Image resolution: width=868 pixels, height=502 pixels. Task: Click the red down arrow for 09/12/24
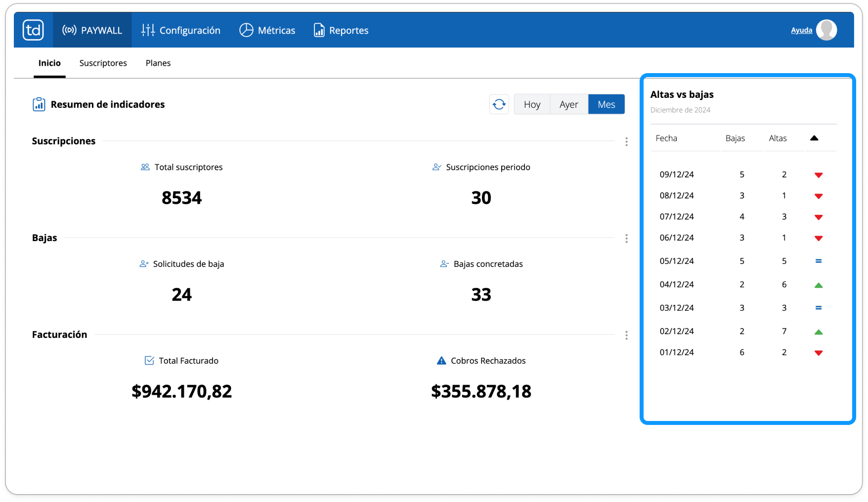click(819, 175)
